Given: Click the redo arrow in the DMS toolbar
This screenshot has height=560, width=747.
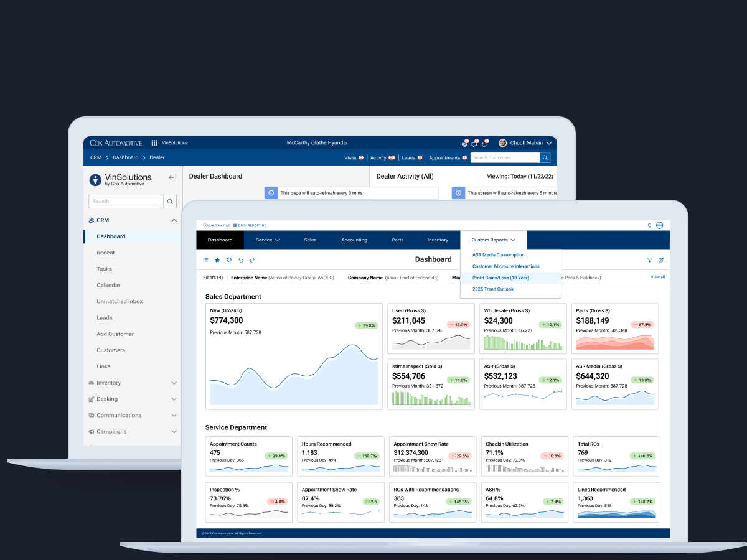Looking at the screenshot, I should 252,260.
